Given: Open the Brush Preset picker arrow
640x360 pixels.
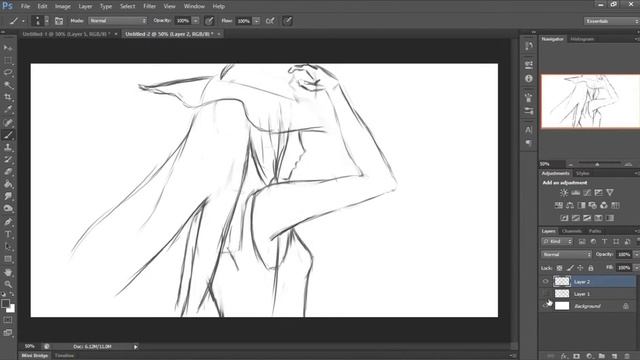Looking at the screenshot, I should 47,21.
